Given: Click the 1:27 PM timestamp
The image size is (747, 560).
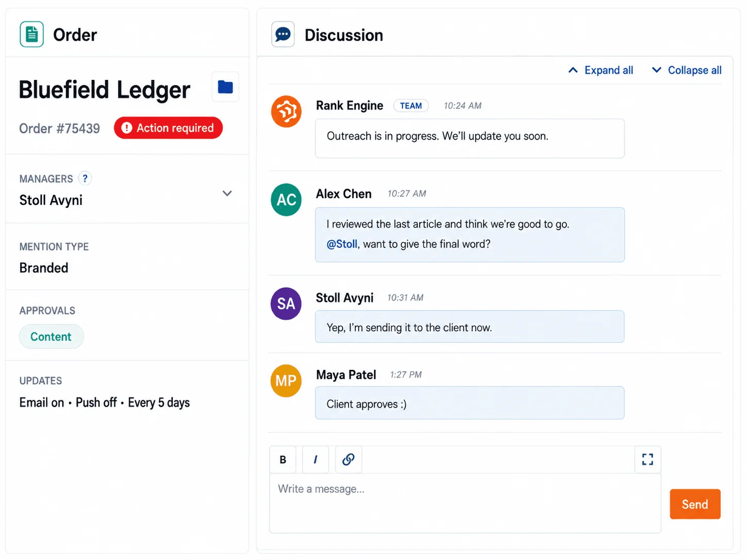Looking at the screenshot, I should click(406, 375).
